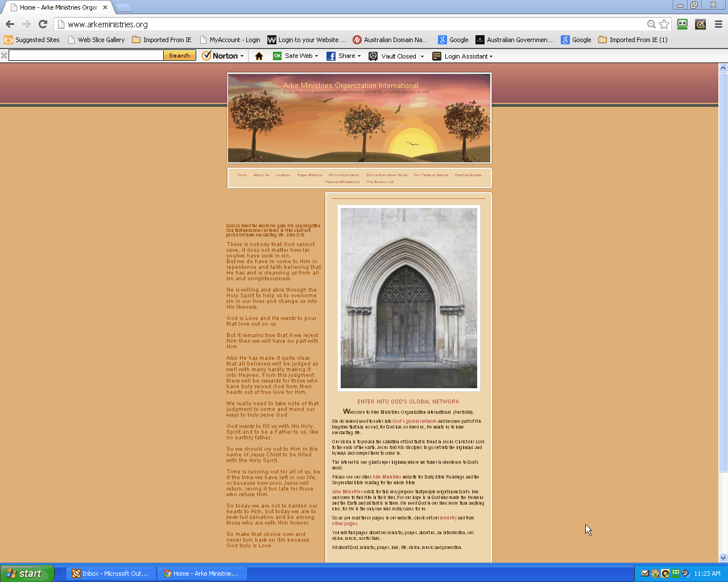728x582 pixels.
Task: Select The Honour List navigation item
Action: coord(380,182)
